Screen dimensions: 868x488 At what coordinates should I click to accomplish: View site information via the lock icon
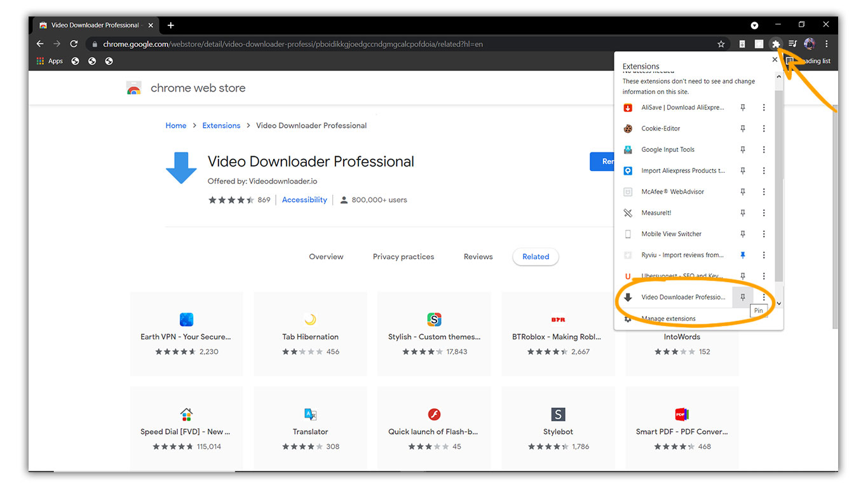point(95,44)
